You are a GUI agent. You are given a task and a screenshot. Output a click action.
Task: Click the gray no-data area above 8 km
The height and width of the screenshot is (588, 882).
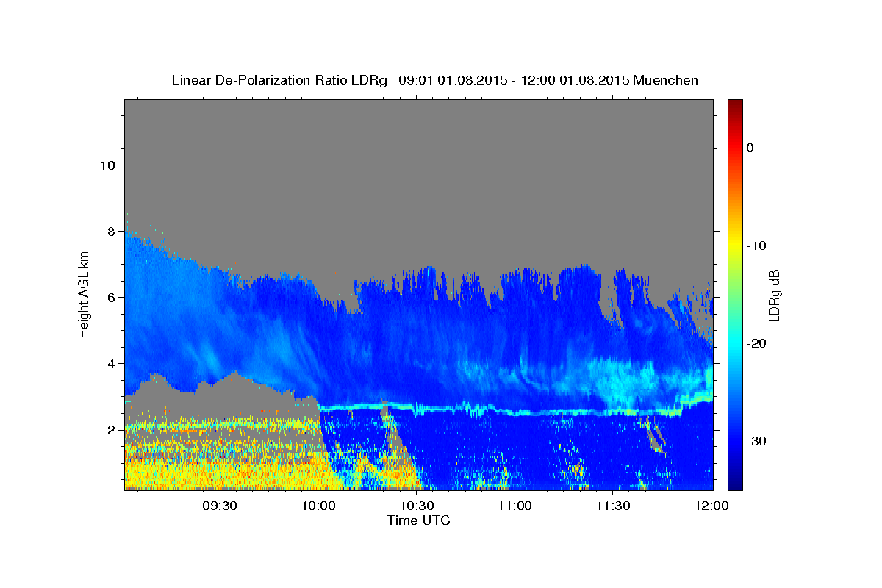[x=419, y=162]
